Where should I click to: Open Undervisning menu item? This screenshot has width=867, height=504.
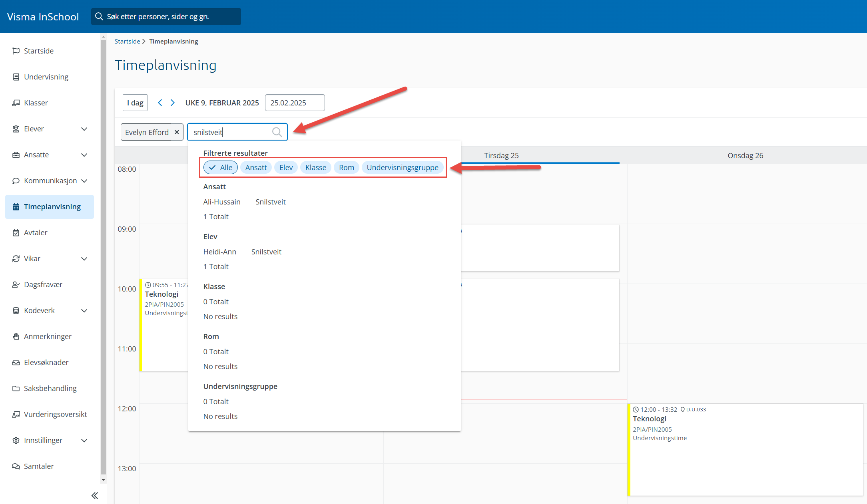[46, 77]
